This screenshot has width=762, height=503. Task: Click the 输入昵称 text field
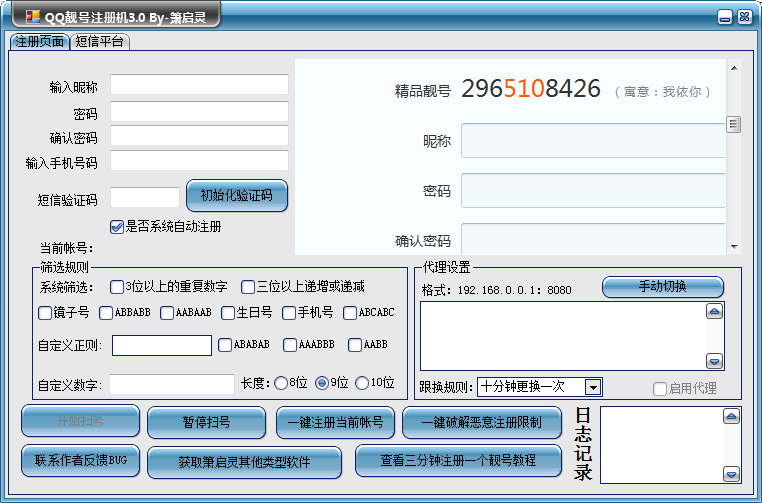tap(199, 85)
